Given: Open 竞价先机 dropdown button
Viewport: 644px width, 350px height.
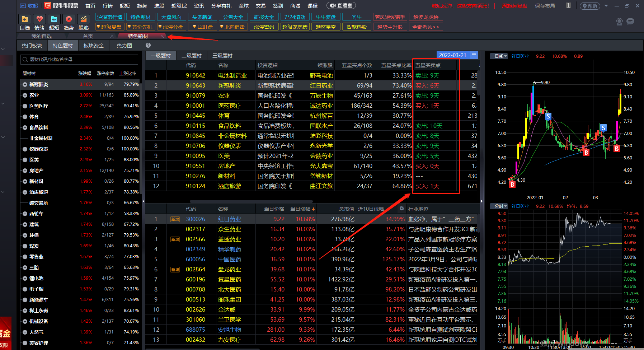Looking at the screenshot, I should pos(141,27).
